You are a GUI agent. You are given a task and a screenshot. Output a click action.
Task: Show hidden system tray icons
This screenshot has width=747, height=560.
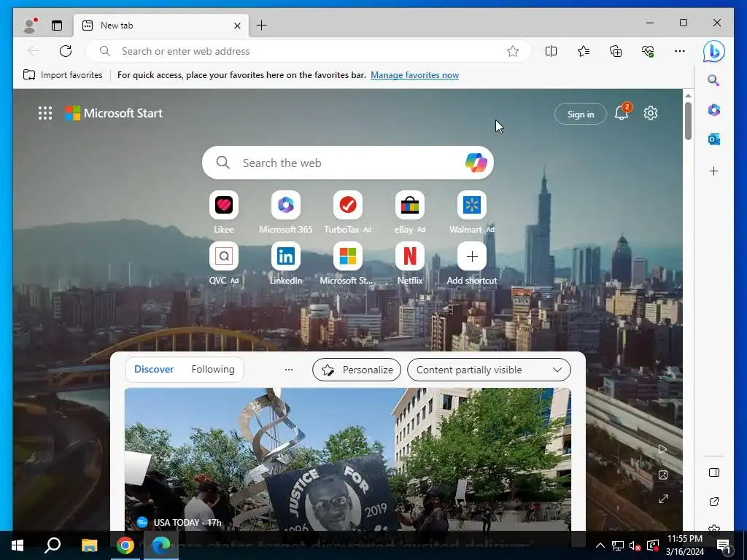(x=600, y=545)
